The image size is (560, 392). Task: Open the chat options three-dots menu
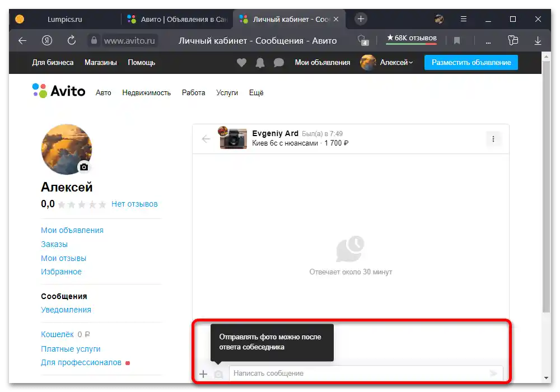coord(493,139)
